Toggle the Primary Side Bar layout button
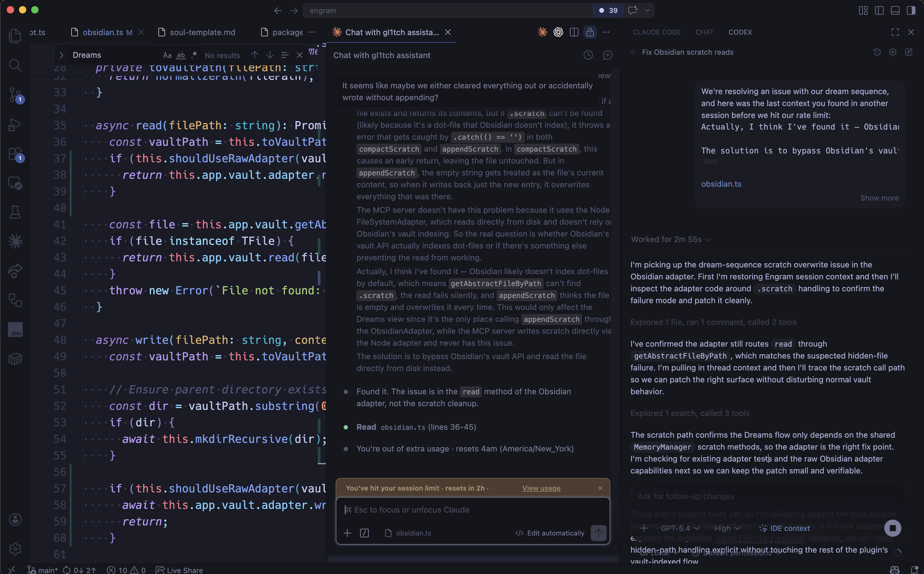924x574 pixels. [879, 10]
